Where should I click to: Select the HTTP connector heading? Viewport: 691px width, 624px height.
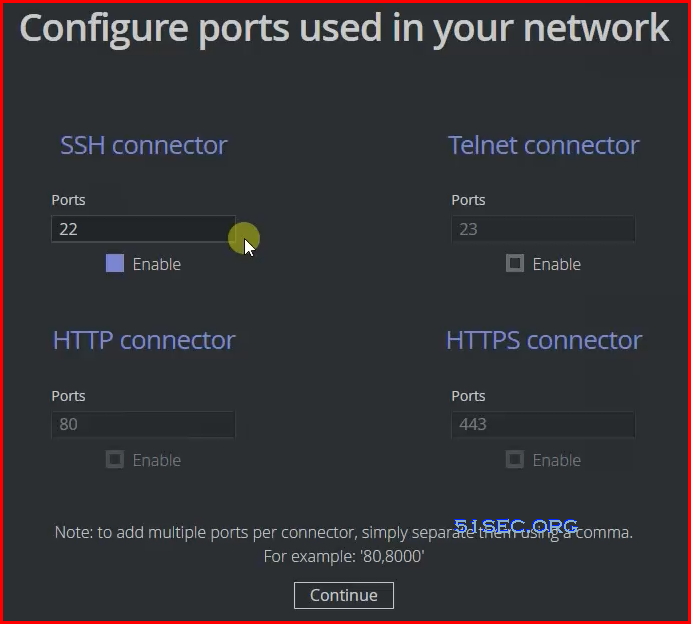[144, 340]
